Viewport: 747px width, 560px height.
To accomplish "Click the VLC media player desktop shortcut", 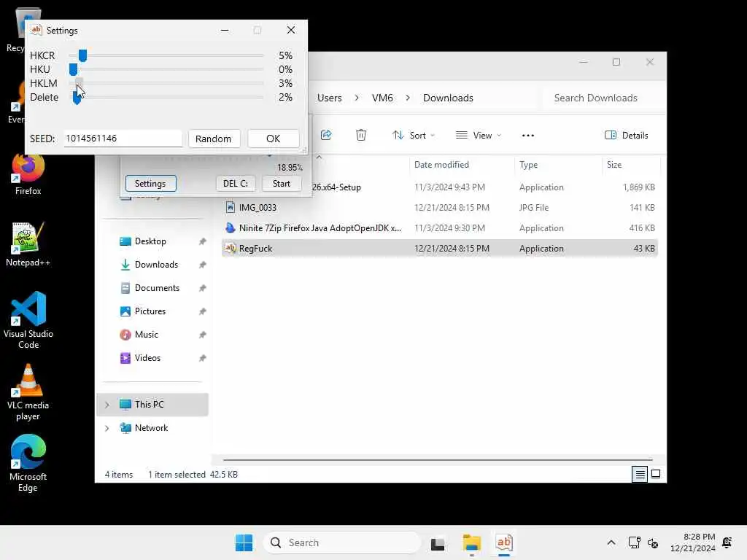I will click(x=28, y=393).
